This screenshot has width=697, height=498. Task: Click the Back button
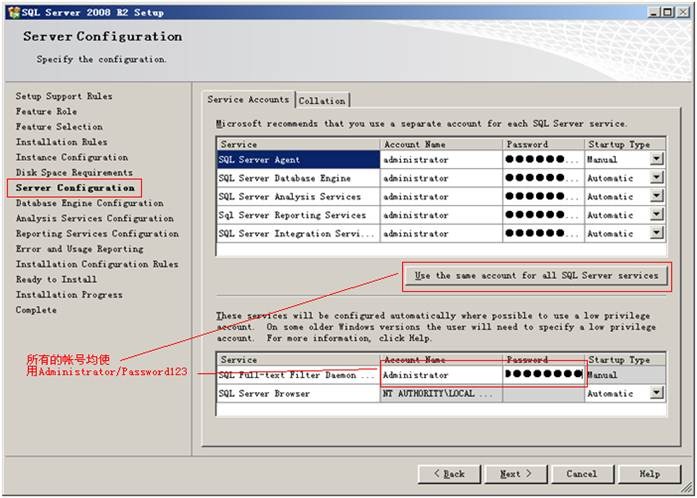point(449,474)
